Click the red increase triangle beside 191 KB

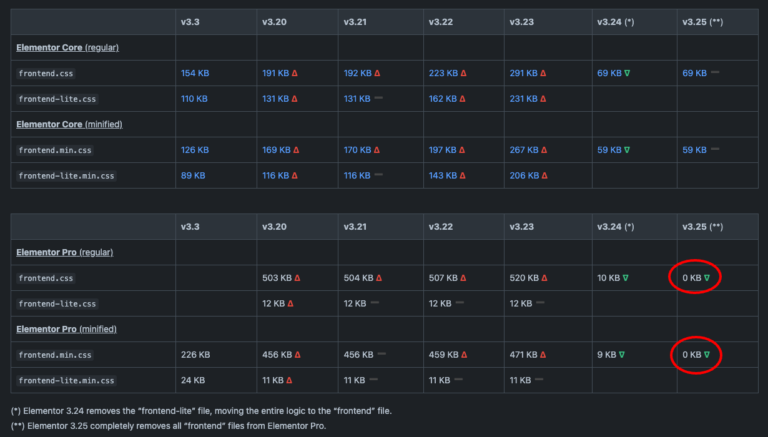[296, 73]
